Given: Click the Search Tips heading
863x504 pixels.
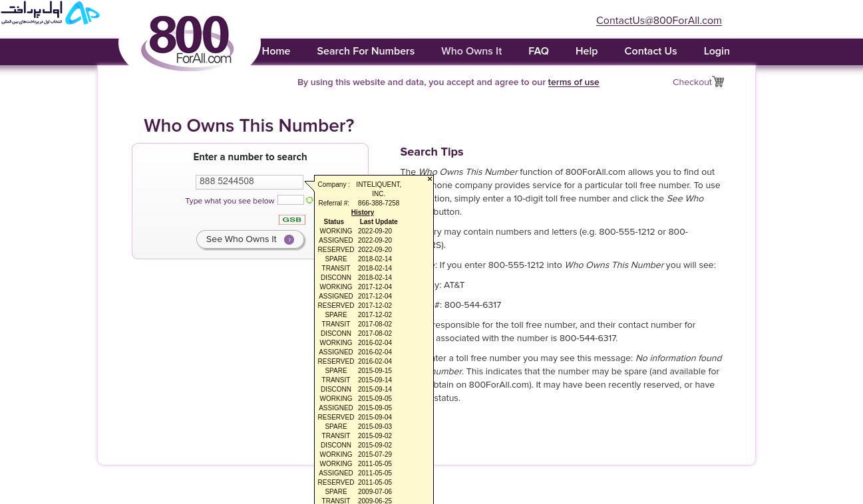Looking at the screenshot, I should point(432,152).
